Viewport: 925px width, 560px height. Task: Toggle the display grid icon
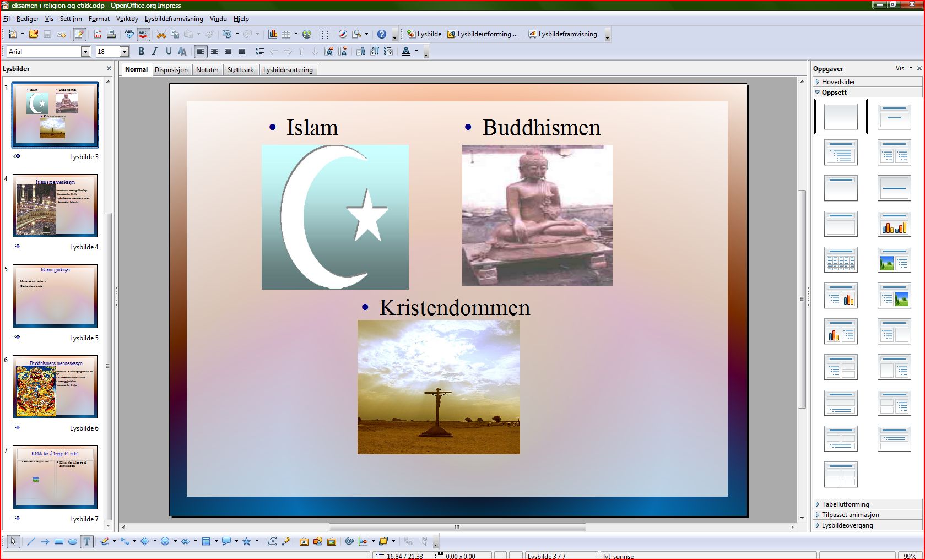click(325, 34)
